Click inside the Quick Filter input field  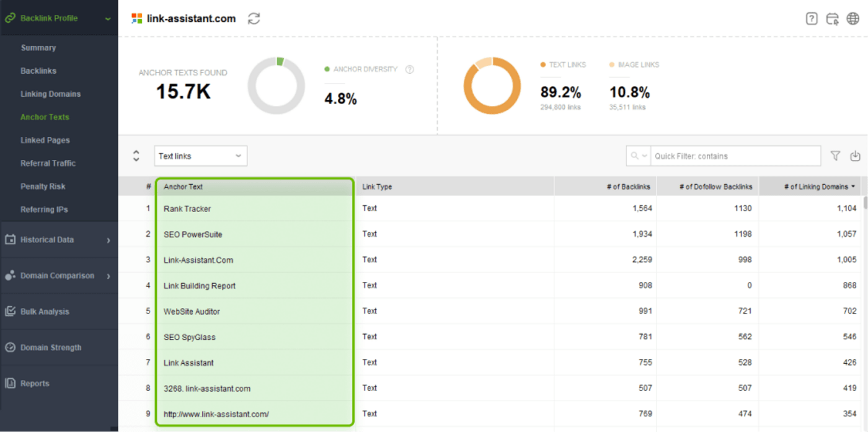pyautogui.click(x=735, y=156)
